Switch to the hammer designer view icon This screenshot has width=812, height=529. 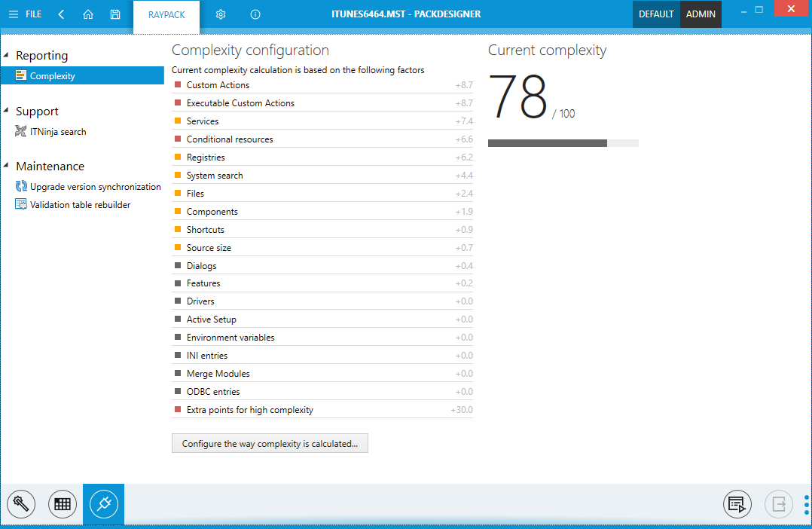21,504
